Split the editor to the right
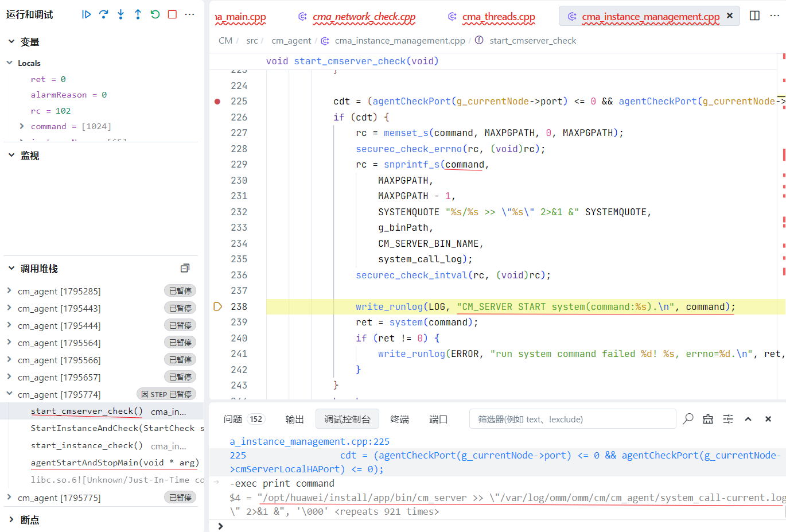The width and height of the screenshot is (786, 532). point(754,15)
